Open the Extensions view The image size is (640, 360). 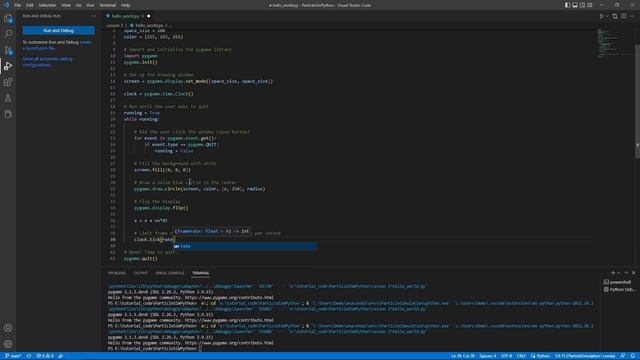point(8,82)
